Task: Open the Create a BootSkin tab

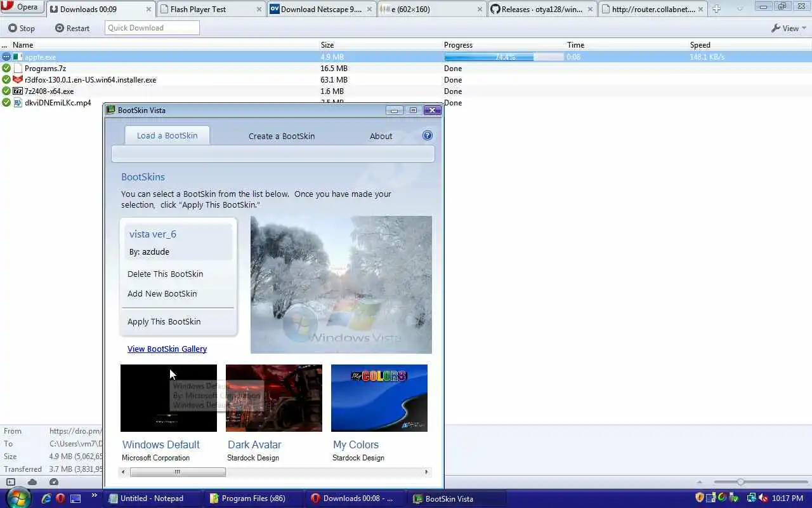Action: click(x=282, y=136)
